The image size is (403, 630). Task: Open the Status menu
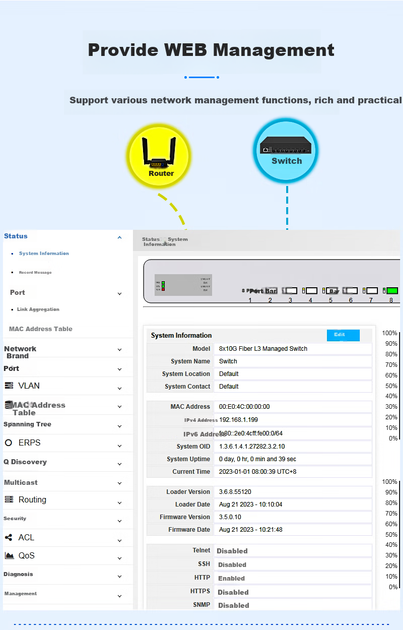(16, 236)
